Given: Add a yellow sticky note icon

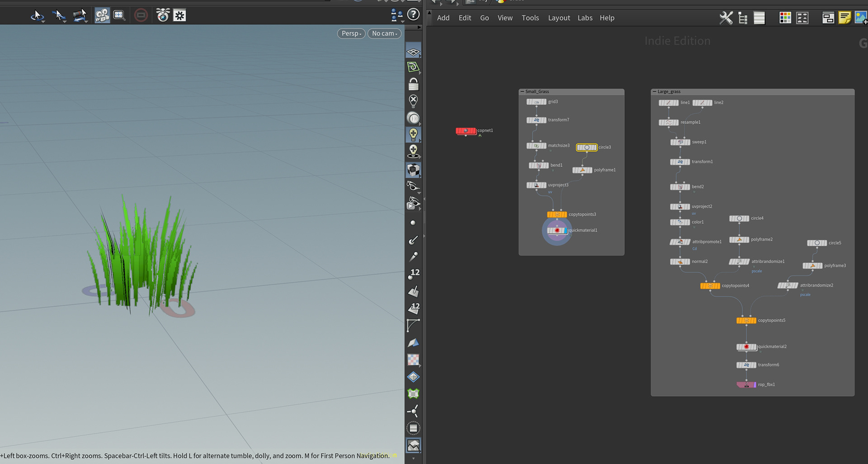Looking at the screenshot, I should (x=844, y=18).
